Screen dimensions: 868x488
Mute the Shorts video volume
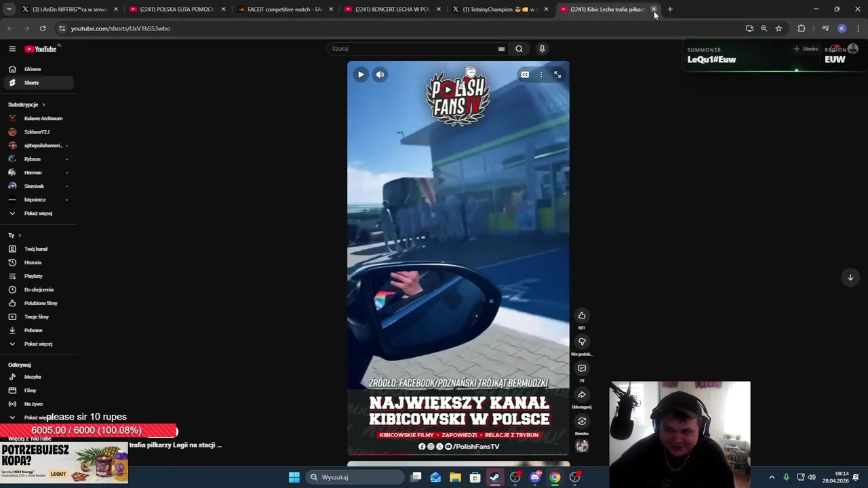[380, 75]
